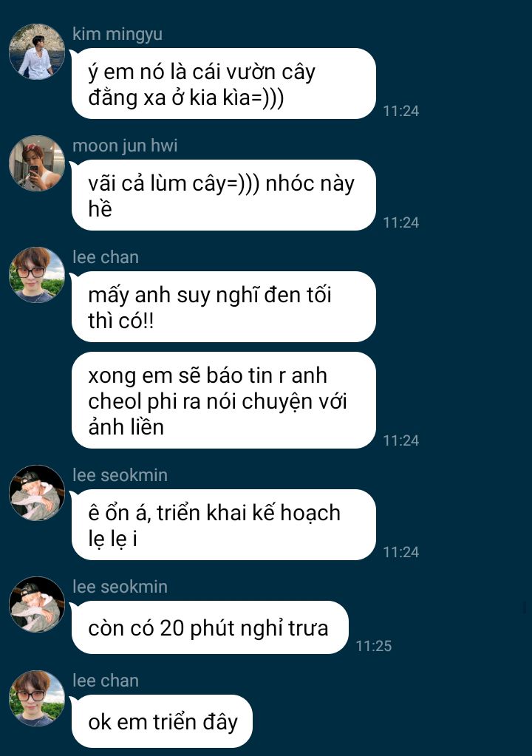Viewport: 532px width, 756px height.
Task: Click the sender name kim mingyu
Action: [x=117, y=34]
